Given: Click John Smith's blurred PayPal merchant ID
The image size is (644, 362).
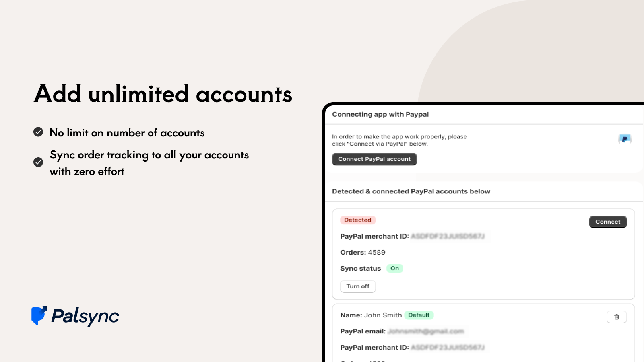Looking at the screenshot, I should (x=448, y=348).
